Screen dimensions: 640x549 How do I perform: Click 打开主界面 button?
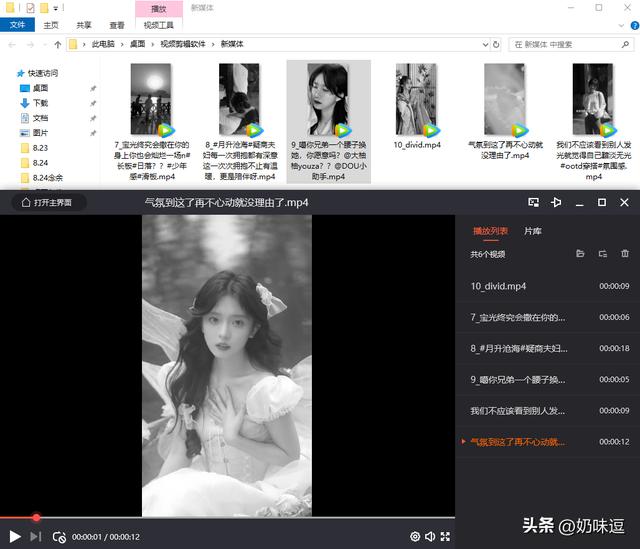48,203
